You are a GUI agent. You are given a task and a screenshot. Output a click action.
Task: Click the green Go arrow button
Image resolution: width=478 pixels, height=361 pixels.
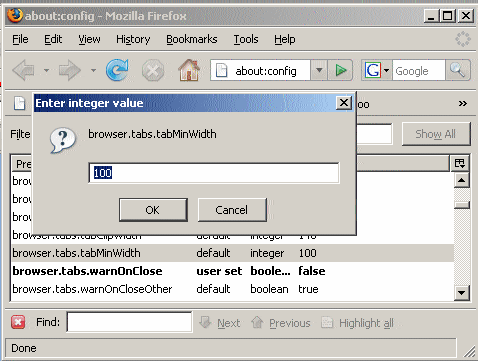340,70
